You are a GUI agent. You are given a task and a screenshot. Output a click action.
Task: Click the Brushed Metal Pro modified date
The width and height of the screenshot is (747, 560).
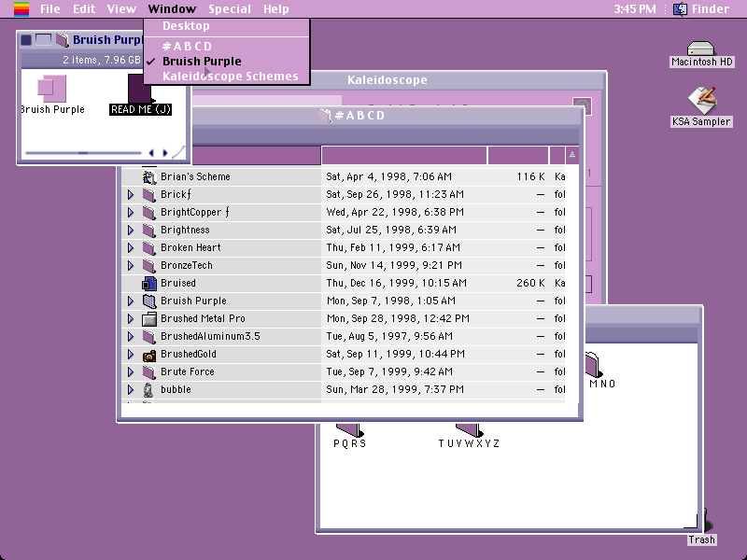click(x=398, y=318)
